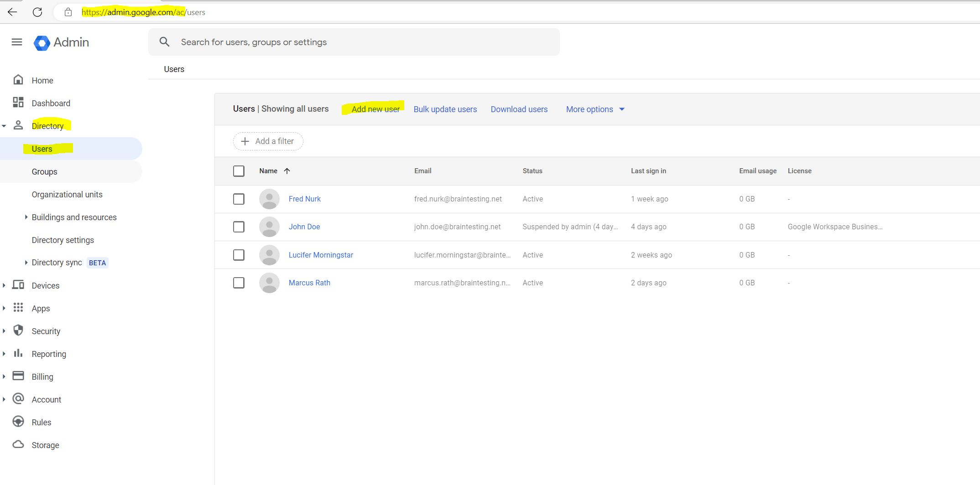Open the hamburger navigation menu

[17, 42]
